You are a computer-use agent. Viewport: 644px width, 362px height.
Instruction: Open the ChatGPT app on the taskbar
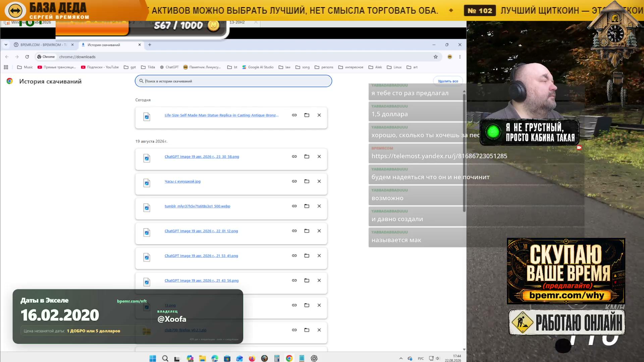coord(314,358)
